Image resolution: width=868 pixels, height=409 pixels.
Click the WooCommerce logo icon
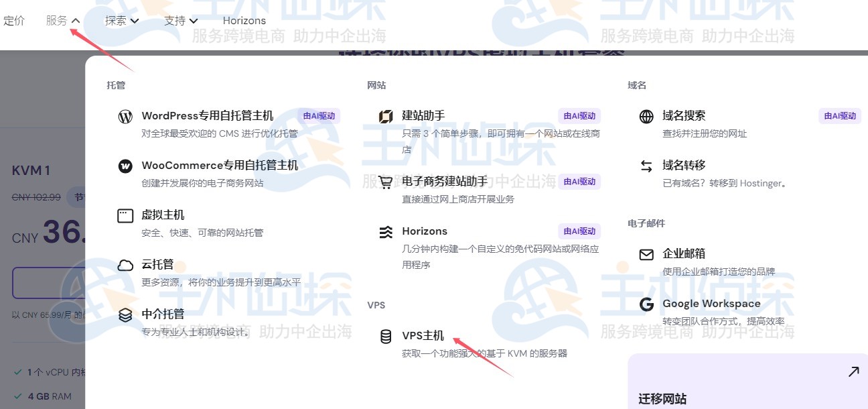point(125,166)
